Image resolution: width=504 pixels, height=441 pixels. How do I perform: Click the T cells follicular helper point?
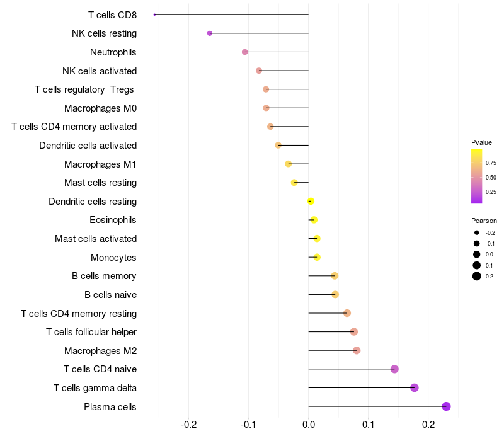pos(354,332)
